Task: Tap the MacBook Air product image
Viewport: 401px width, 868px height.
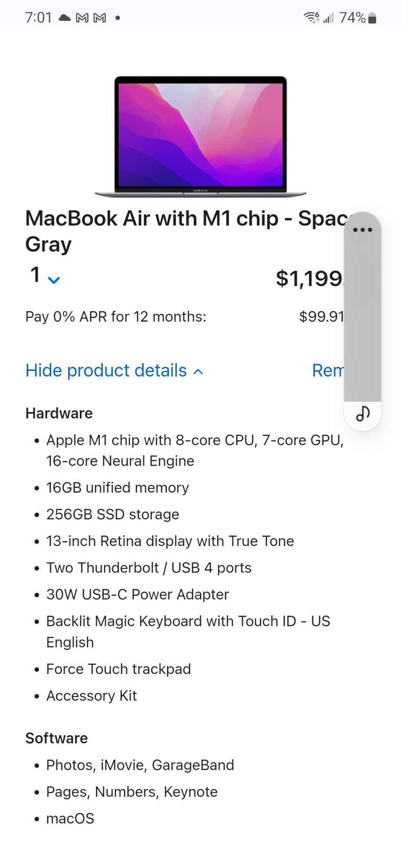Action: tap(200, 137)
